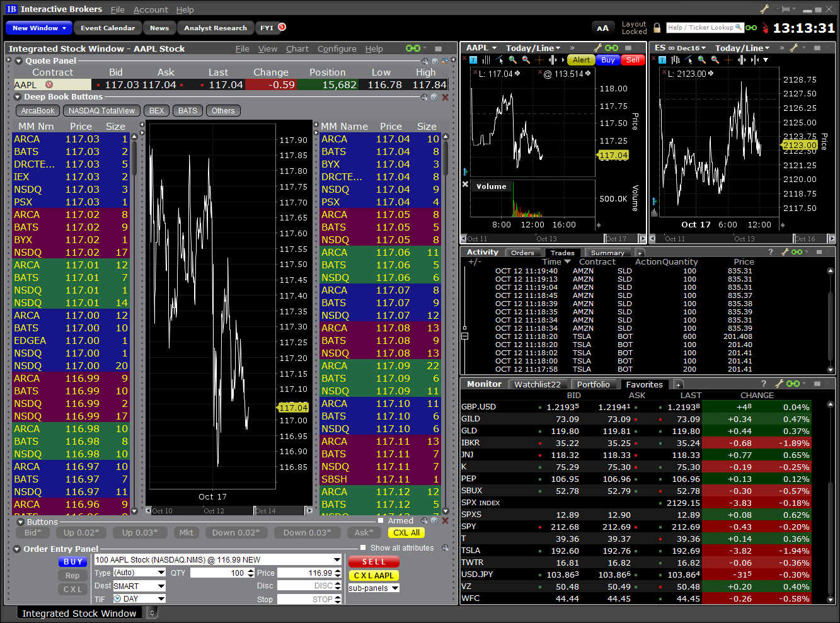The width and height of the screenshot is (840, 623).
Task: Collapse the Deep Book Buttons section
Action: (x=17, y=97)
